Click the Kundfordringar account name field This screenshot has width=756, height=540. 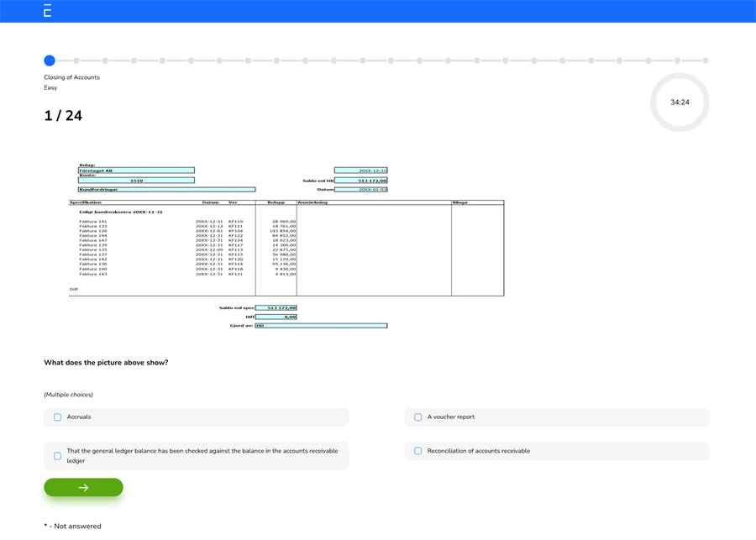tap(166, 190)
